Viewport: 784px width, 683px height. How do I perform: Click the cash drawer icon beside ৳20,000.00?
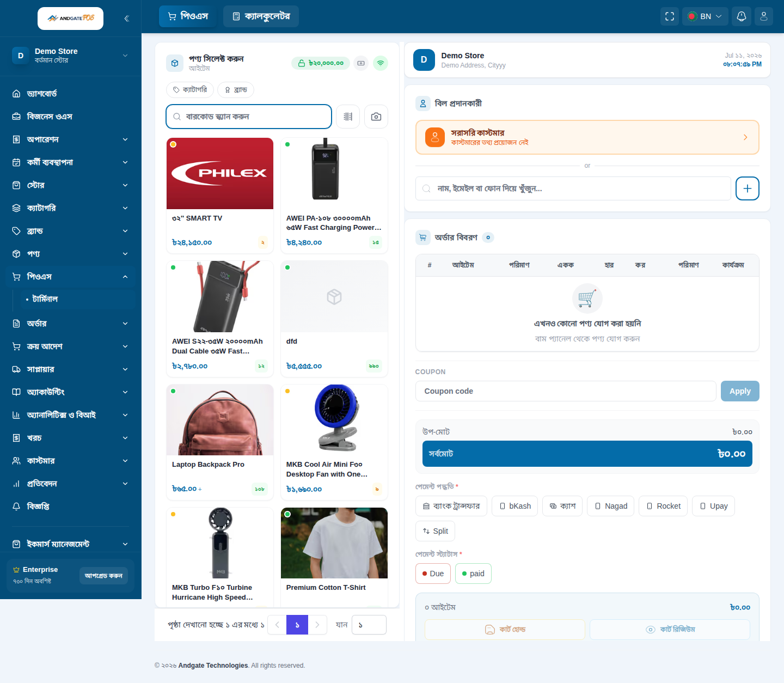pos(361,63)
